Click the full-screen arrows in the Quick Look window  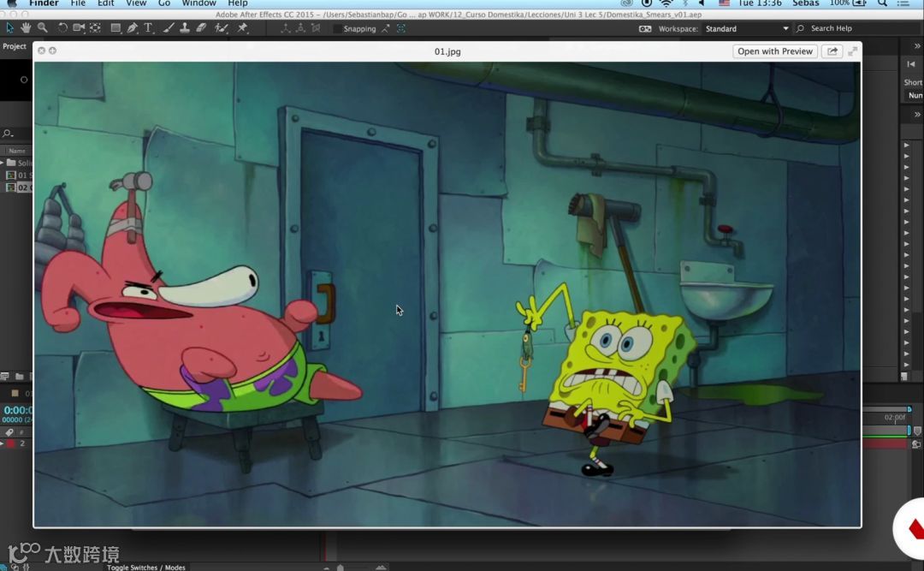(x=853, y=51)
